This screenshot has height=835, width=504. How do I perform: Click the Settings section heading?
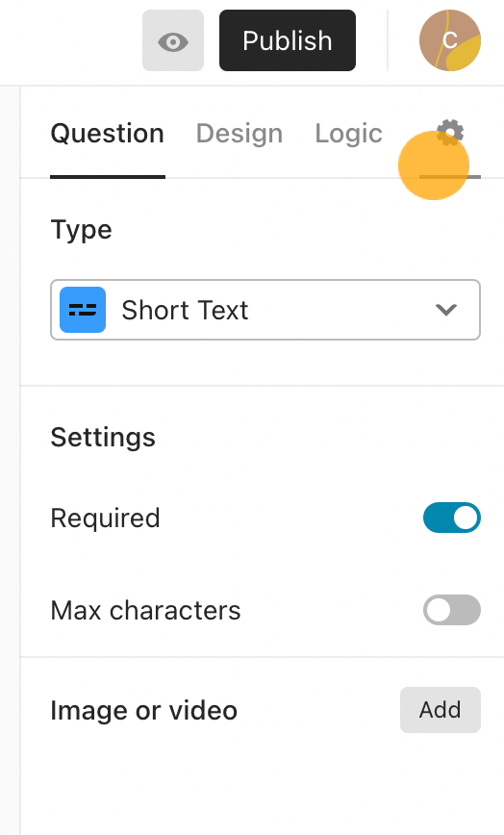pyautogui.click(x=103, y=437)
